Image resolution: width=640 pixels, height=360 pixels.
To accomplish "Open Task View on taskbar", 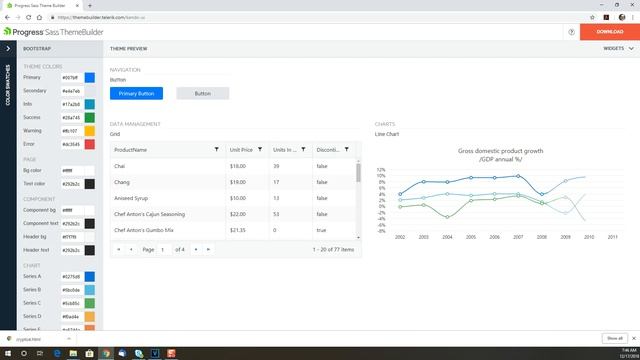I will point(40,353).
